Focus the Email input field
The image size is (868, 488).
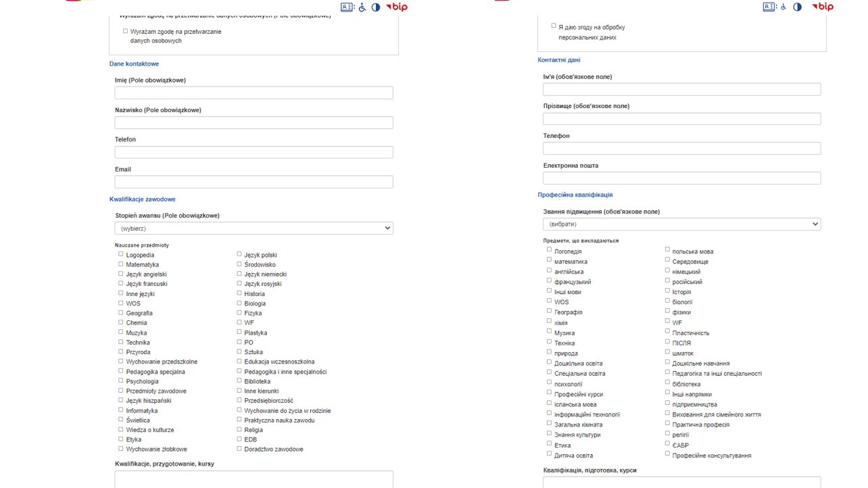coord(254,182)
